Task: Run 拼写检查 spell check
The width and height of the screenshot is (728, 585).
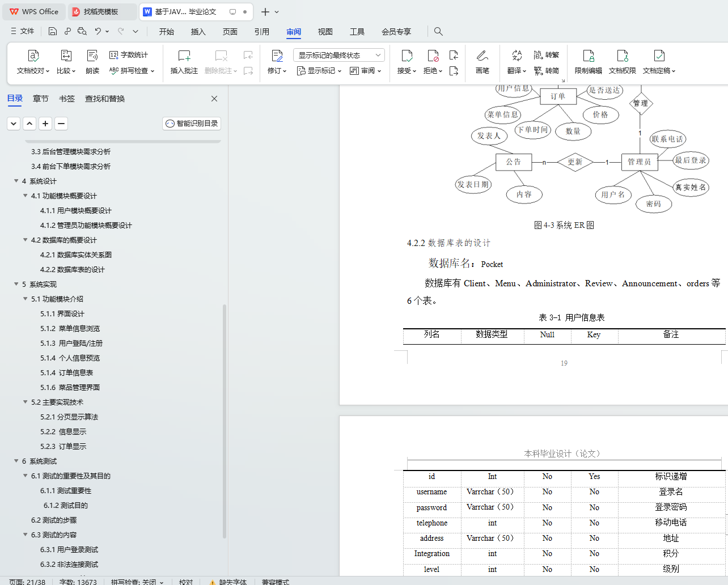Action: pos(132,71)
